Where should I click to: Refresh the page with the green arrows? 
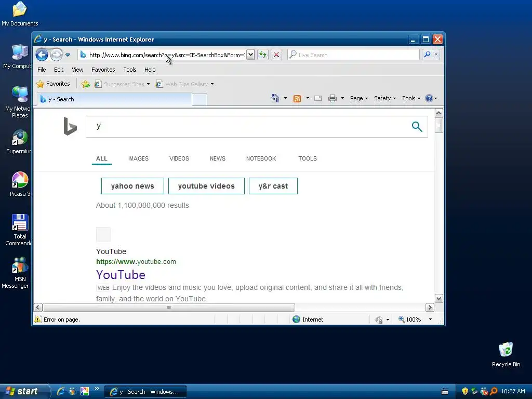tap(263, 55)
